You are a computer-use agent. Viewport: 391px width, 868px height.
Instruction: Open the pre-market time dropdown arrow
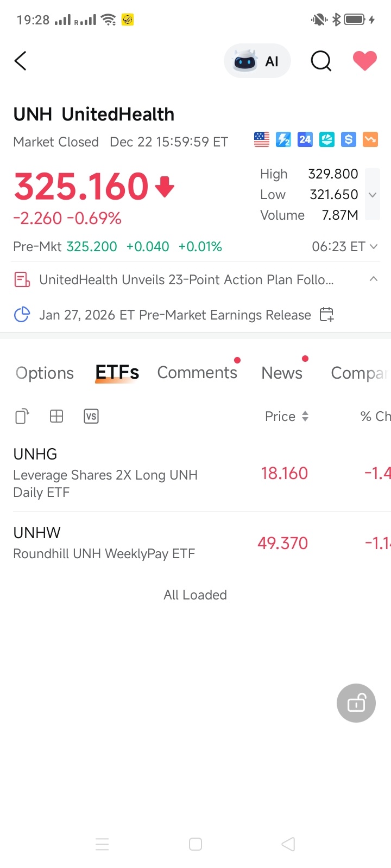[x=374, y=246]
